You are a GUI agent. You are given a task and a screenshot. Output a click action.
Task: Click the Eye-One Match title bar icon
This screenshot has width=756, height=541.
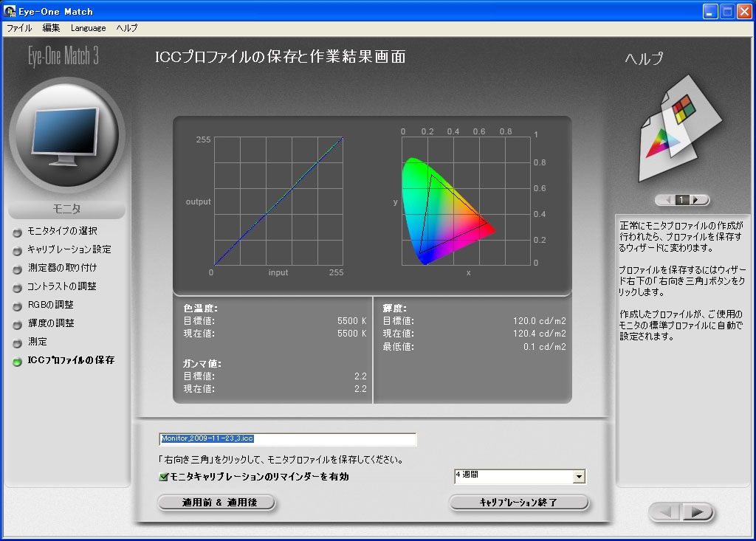click(x=10, y=10)
